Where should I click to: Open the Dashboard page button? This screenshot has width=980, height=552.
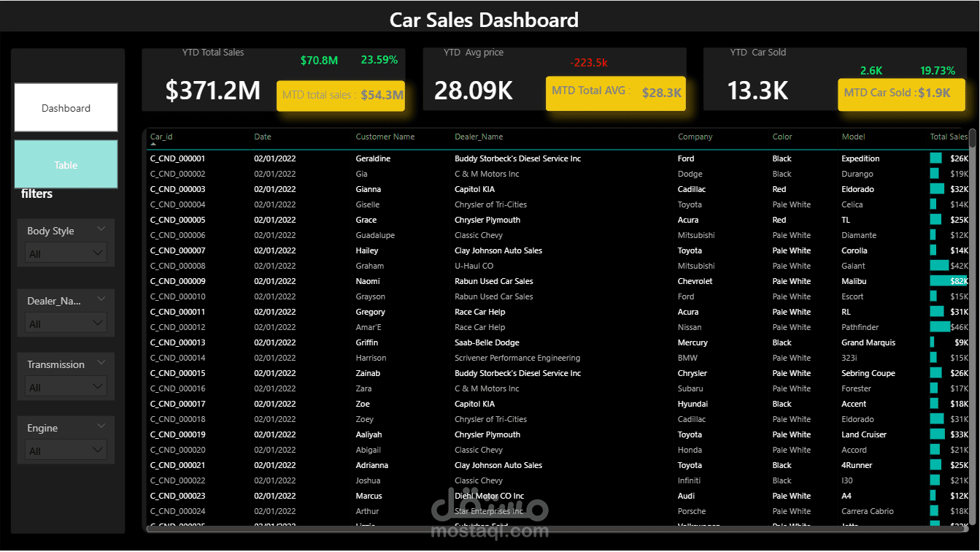pyautogui.click(x=66, y=107)
